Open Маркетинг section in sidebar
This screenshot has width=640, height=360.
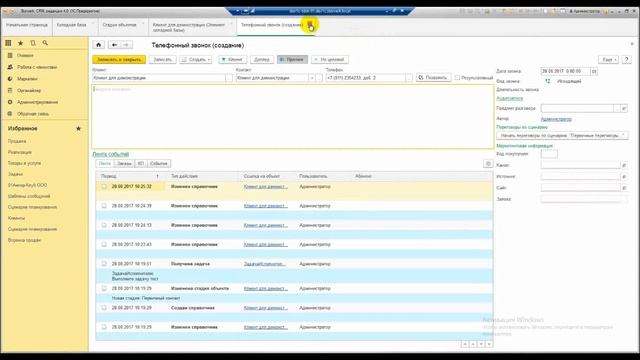[27, 79]
